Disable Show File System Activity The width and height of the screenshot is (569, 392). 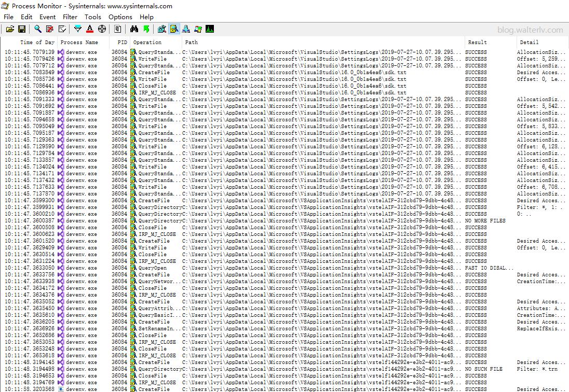tap(174, 29)
